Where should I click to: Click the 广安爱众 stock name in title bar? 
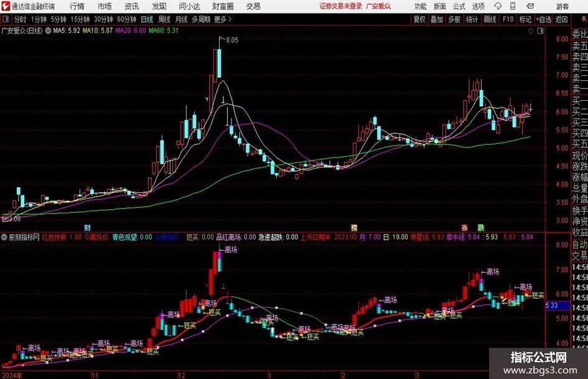coord(378,6)
